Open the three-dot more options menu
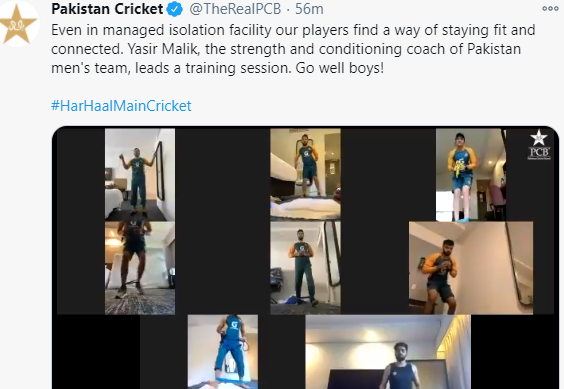The height and width of the screenshot is (389, 564). point(550,9)
